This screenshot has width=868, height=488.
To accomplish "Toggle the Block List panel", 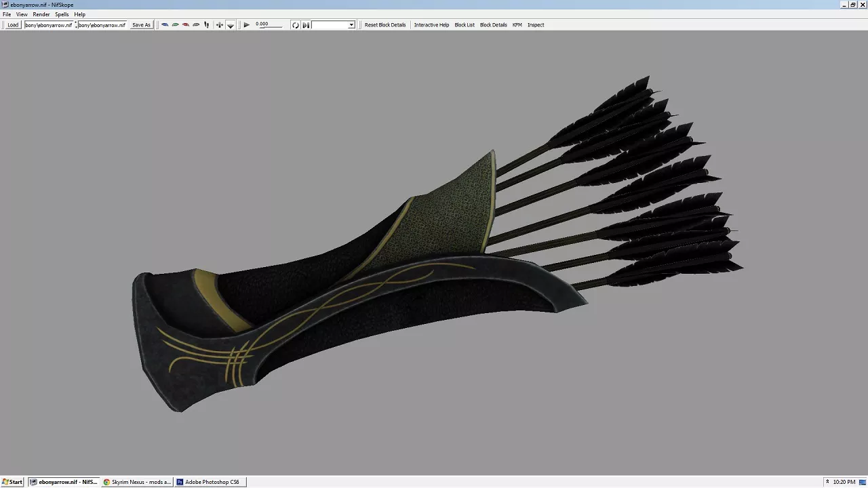I will click(465, 25).
